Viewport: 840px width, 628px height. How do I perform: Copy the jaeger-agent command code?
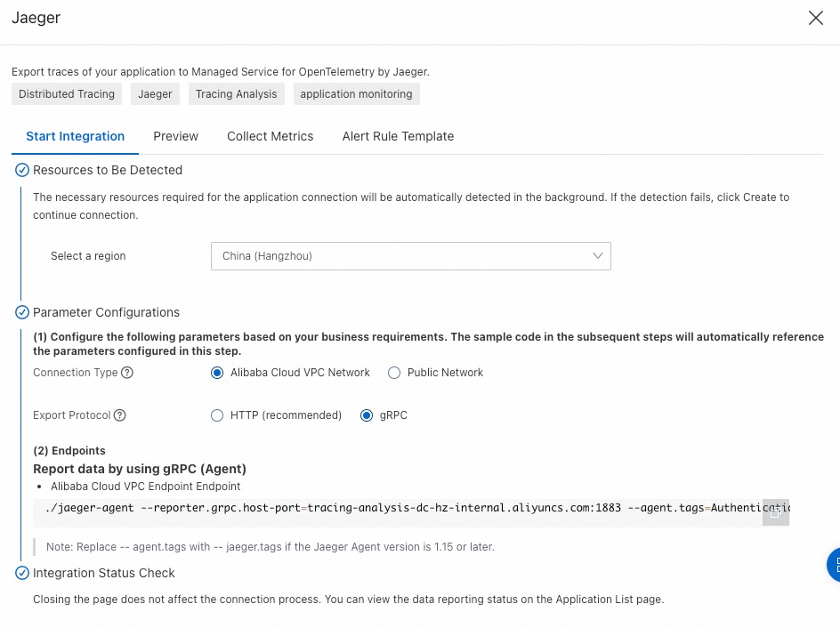775,512
